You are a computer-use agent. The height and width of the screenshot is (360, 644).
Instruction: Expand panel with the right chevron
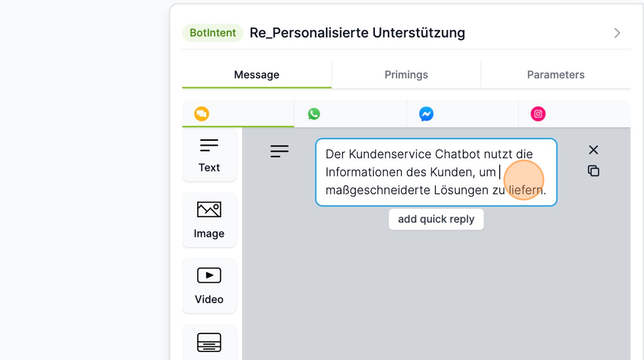(617, 33)
